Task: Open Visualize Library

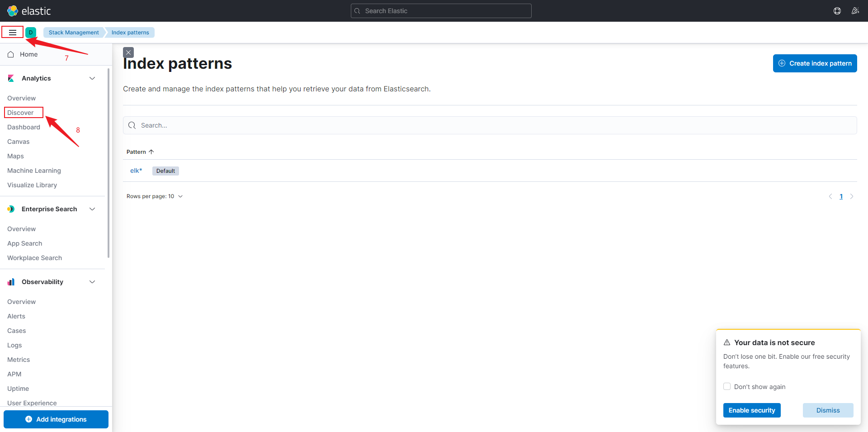Action: coord(32,185)
